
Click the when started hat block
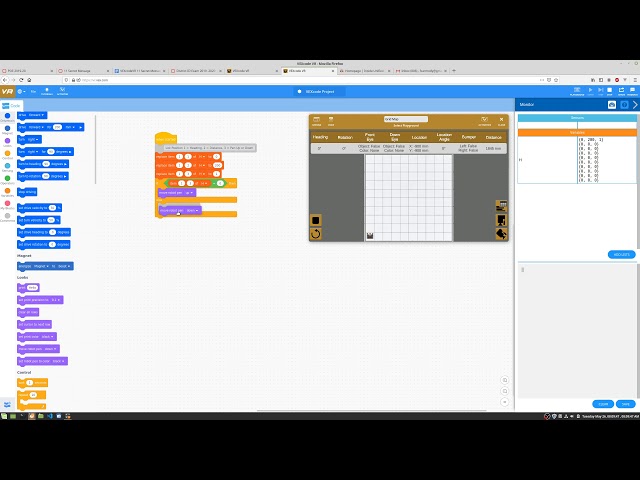pyautogui.click(x=166, y=139)
